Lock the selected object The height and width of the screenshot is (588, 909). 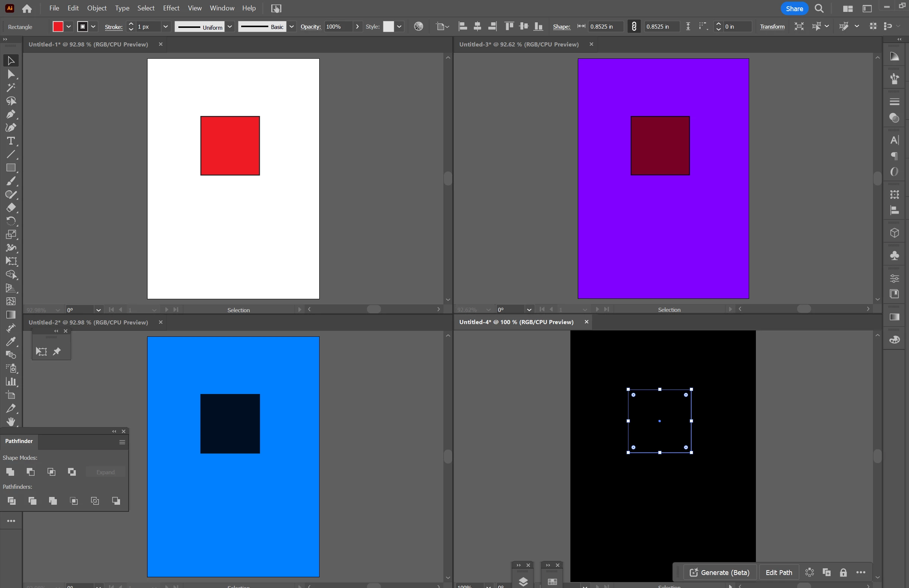click(x=843, y=572)
